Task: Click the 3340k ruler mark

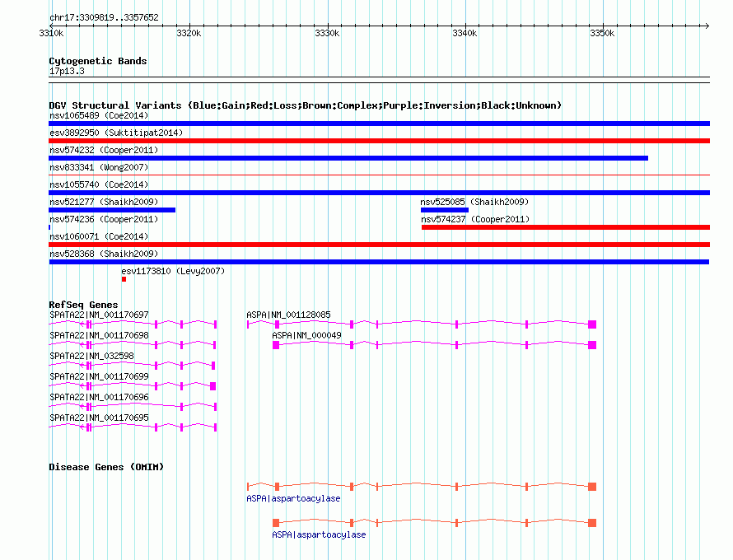Action: pos(465,33)
